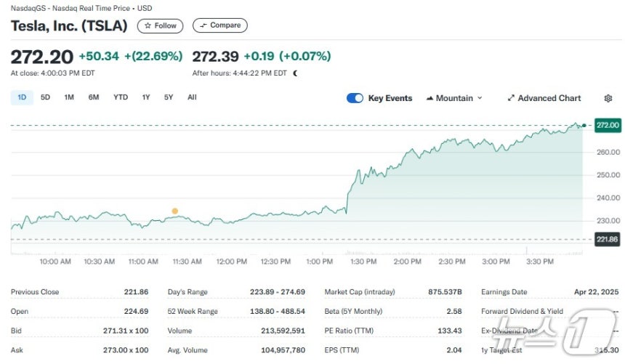Click the green current price endpoint dot
This screenshot has height=364, width=625.
click(x=584, y=126)
